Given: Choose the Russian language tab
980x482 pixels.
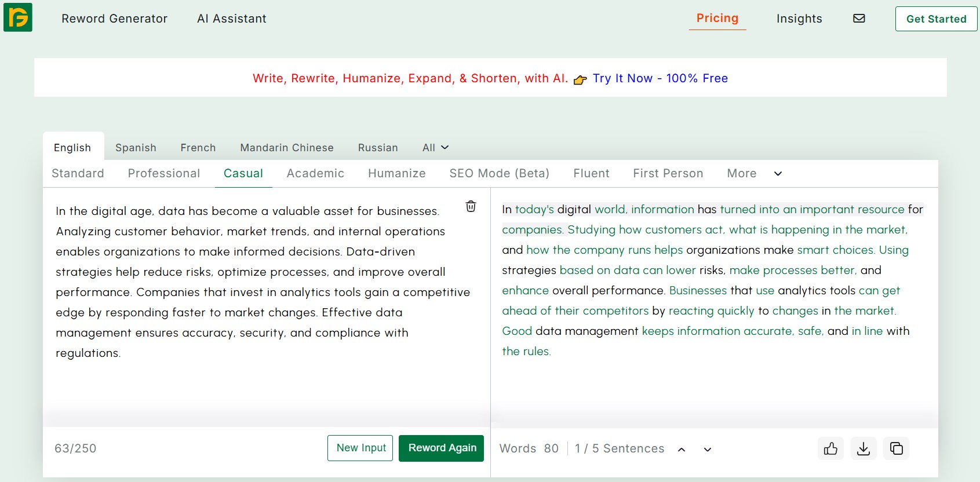Looking at the screenshot, I should click(378, 148).
